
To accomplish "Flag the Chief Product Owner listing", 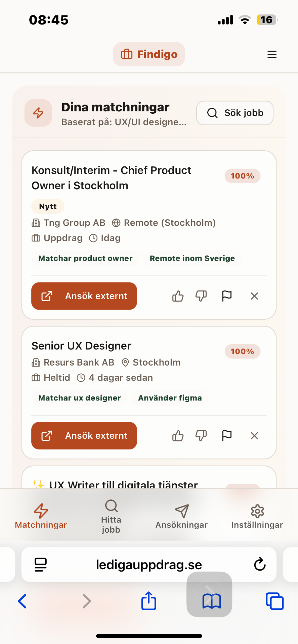I will pyautogui.click(x=227, y=296).
